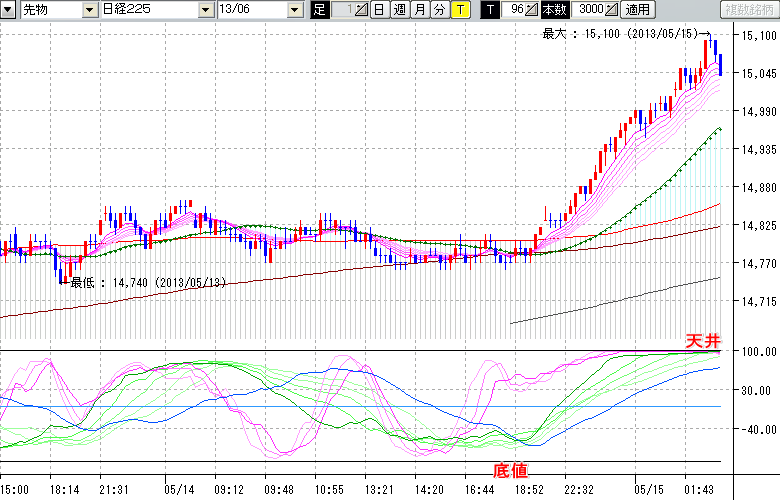Click the spinner beside the 足 field
This screenshot has width=780, height=500.
[361, 9]
